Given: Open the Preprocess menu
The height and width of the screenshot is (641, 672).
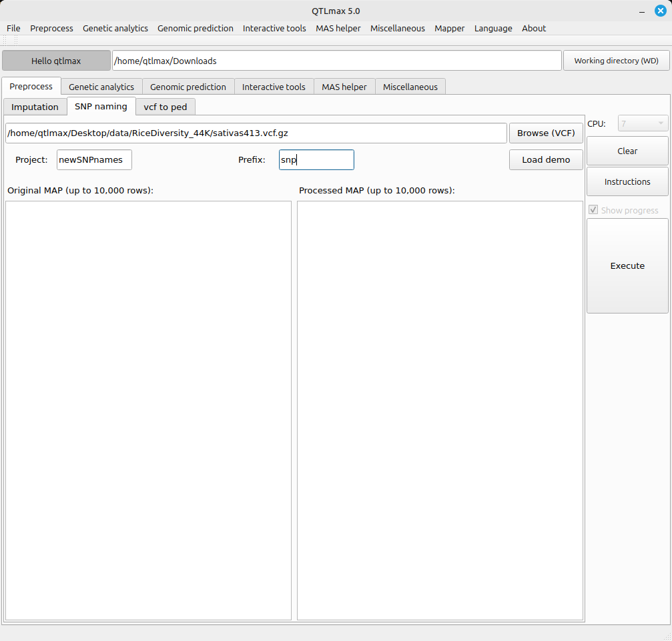Looking at the screenshot, I should 51,28.
